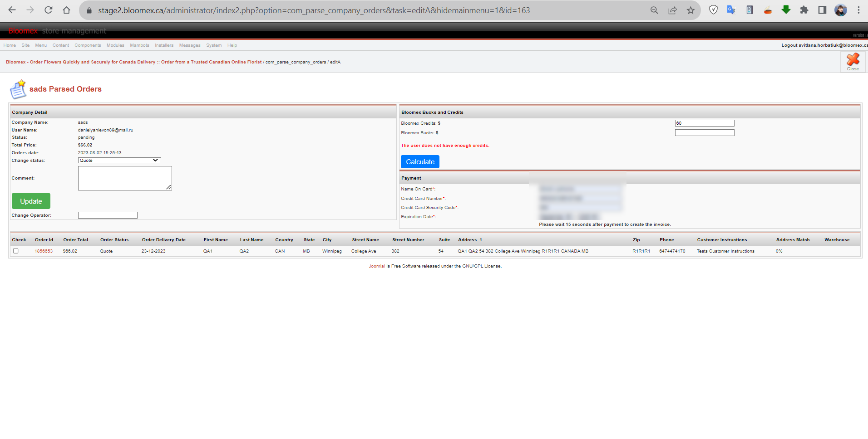Image resolution: width=868 pixels, height=439 pixels.
Task: Click the share page icon in address bar
Action: click(x=672, y=10)
